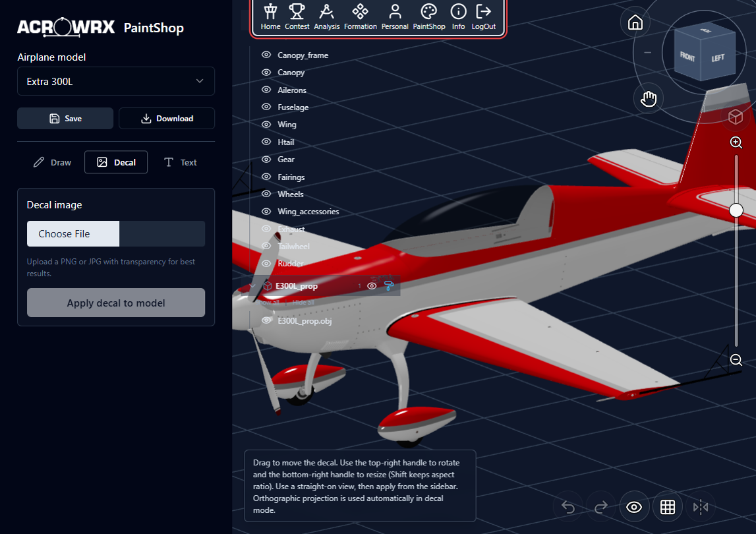
Task: Click the E300L_prop group name
Action: 297,286
